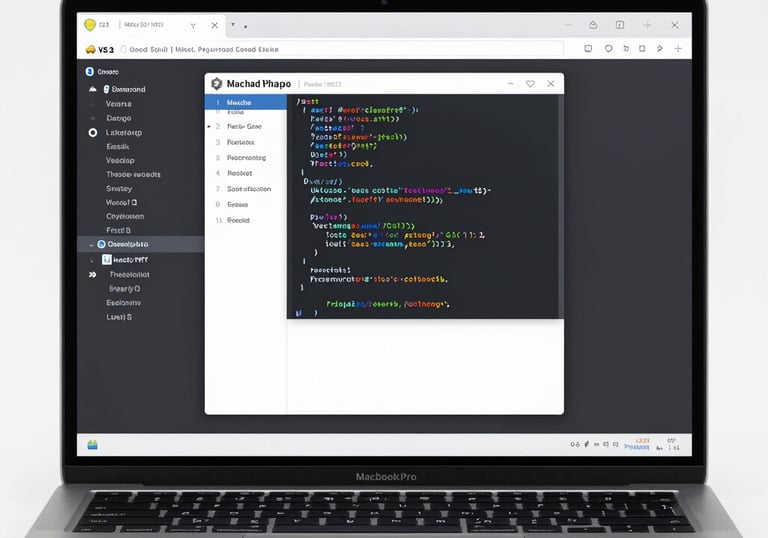Click the monitor icon in the address toolbar
Screen dimensions: 768x538
point(588,49)
